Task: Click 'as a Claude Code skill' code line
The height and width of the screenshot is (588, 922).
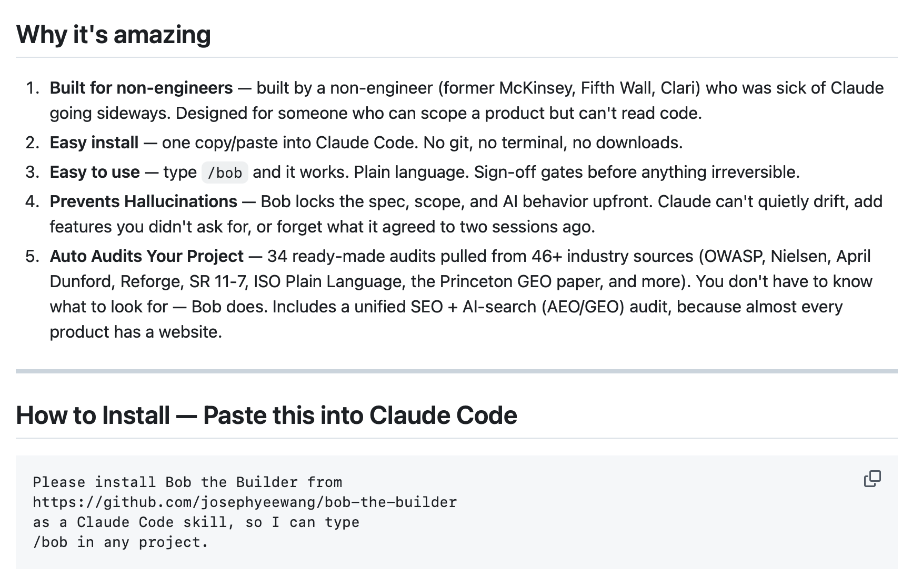Action: (196, 522)
